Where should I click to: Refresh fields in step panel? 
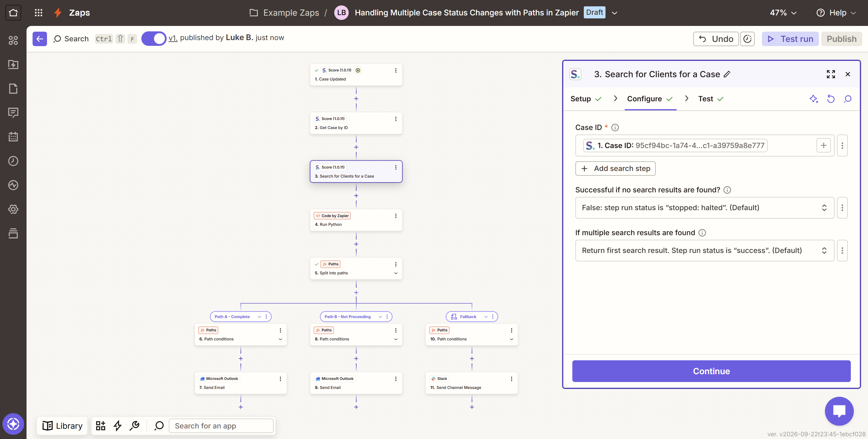coord(831,99)
